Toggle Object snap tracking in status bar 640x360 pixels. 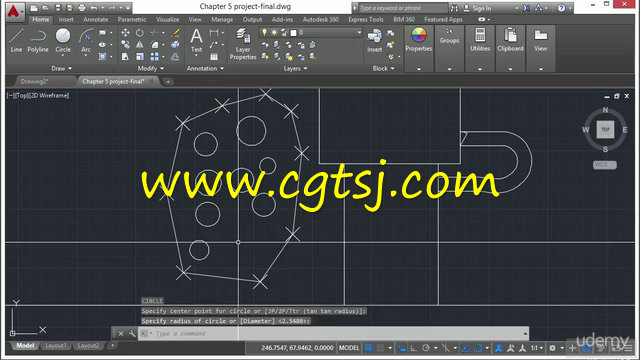point(465,348)
